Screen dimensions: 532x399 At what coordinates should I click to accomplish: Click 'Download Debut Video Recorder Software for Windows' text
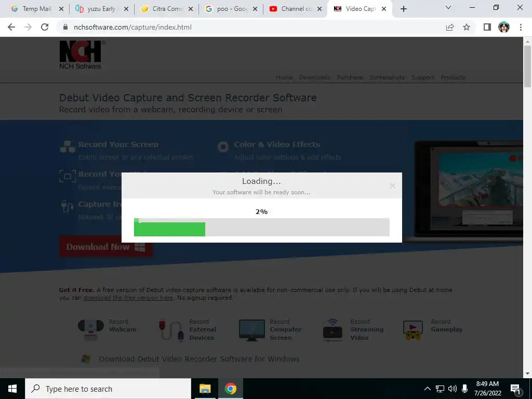tap(199, 359)
